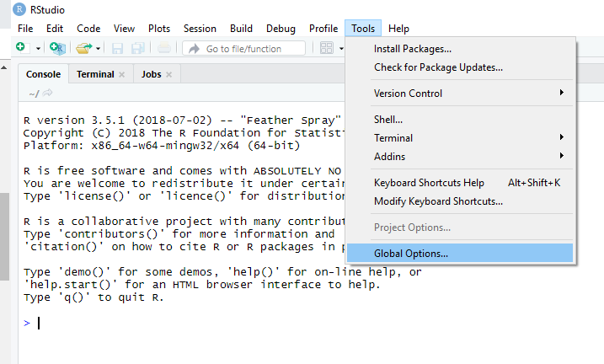Screen dimensions: 604x364
Task: Click the Print icon in toolbar
Action: [164, 48]
